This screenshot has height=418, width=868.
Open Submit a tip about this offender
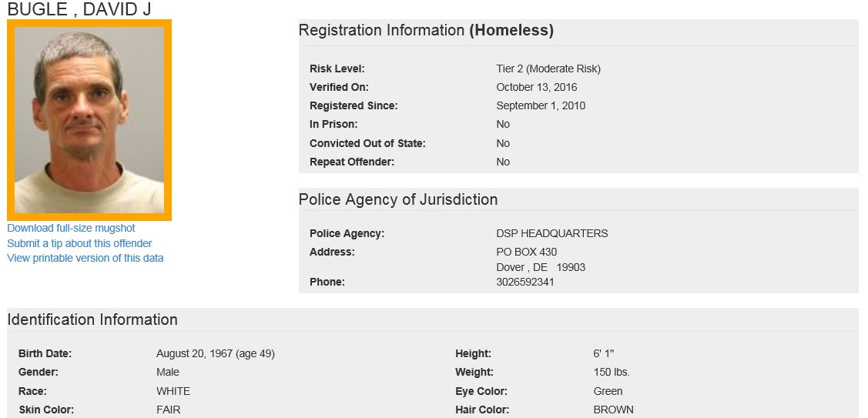tap(79, 243)
